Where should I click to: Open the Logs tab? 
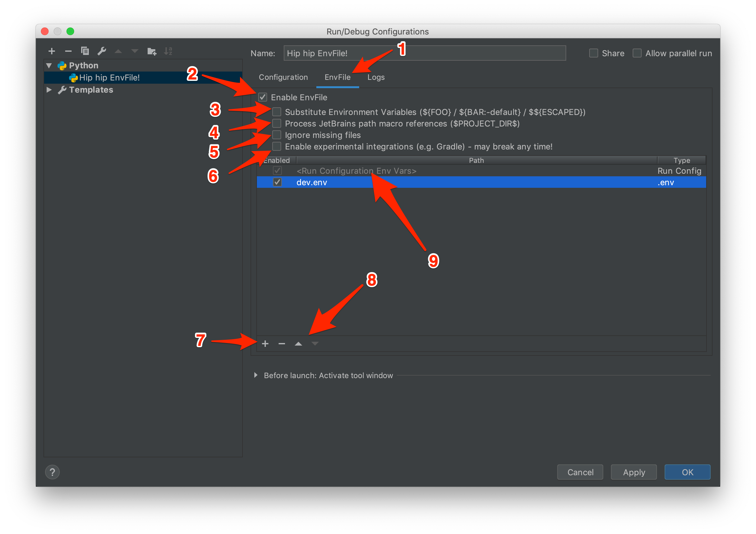coord(376,77)
